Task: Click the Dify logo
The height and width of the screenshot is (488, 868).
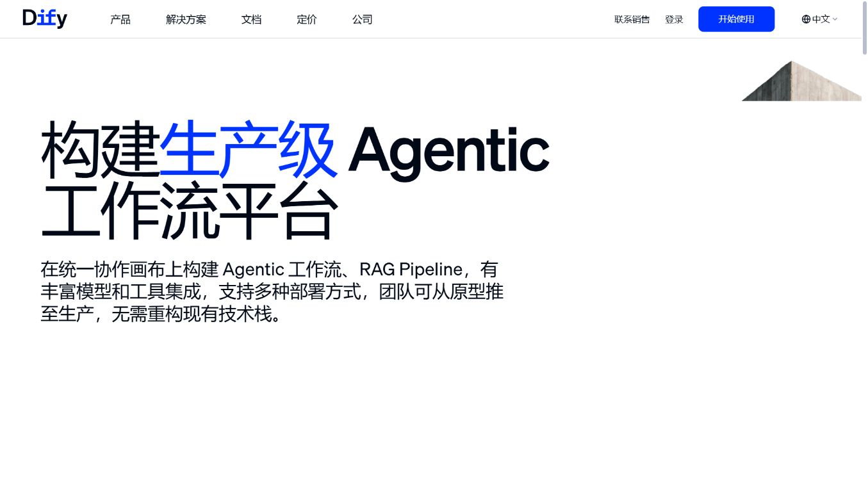Action: pos(45,19)
